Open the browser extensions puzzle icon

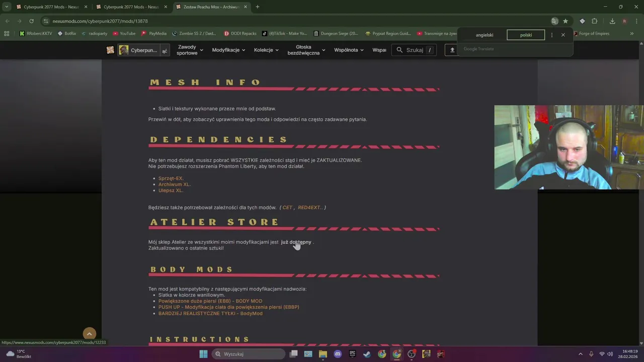tap(594, 21)
